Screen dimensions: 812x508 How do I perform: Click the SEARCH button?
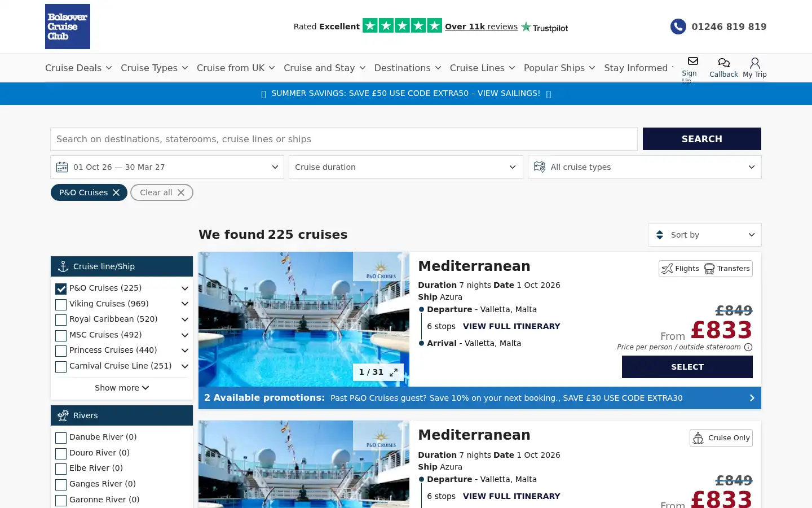702,139
